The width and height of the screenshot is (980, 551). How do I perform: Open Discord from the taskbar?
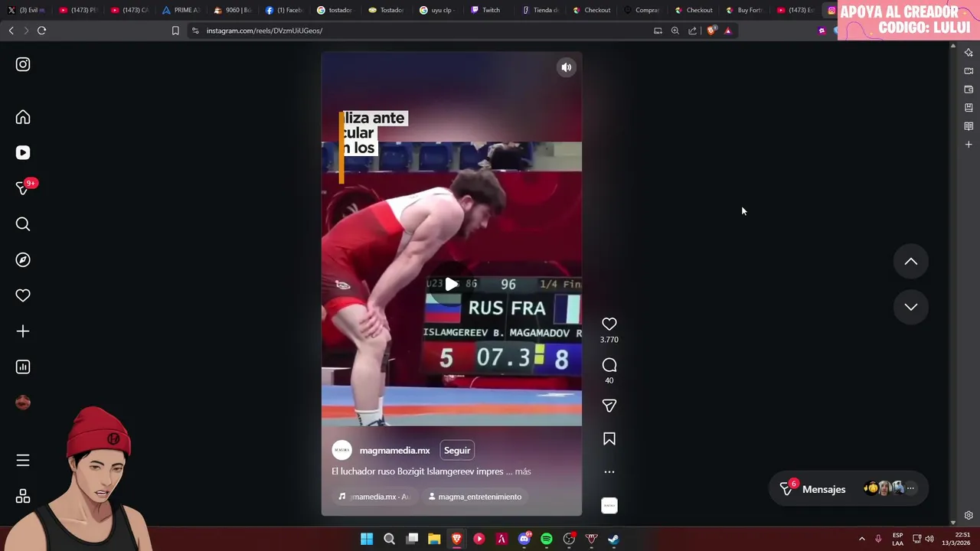(x=524, y=539)
